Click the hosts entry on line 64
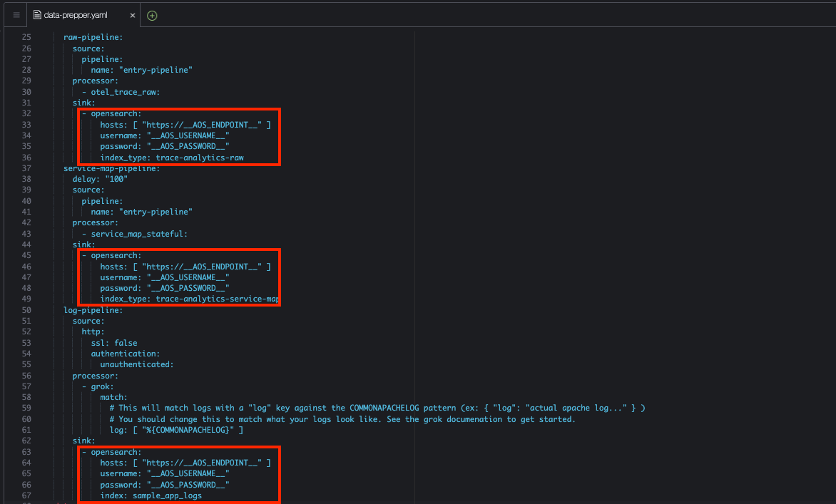This screenshot has height=504, width=836. pyautogui.click(x=185, y=463)
